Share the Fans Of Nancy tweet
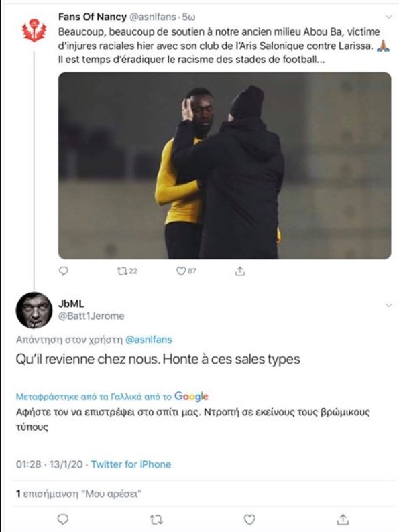Viewport: 399px width, 532px height. click(240, 271)
